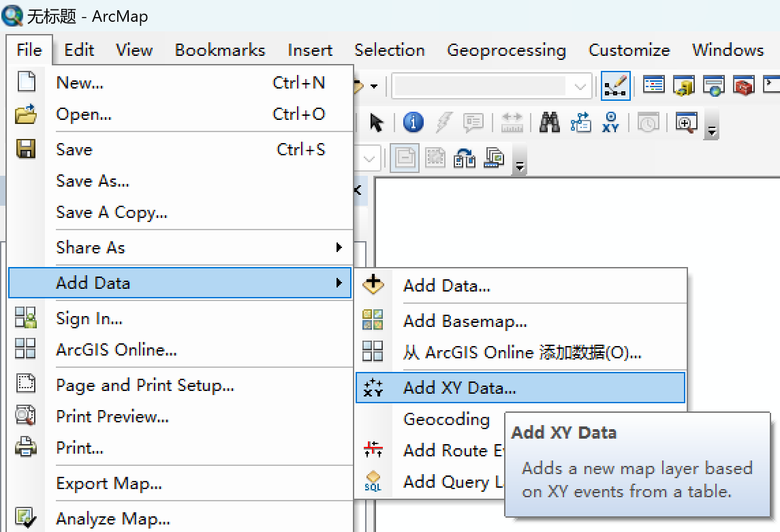Open the Python window icon
780x532 pixels.
coord(771,84)
